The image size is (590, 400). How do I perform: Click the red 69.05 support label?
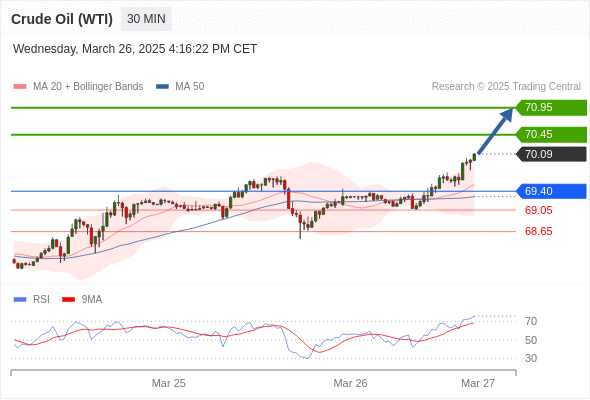(x=538, y=210)
